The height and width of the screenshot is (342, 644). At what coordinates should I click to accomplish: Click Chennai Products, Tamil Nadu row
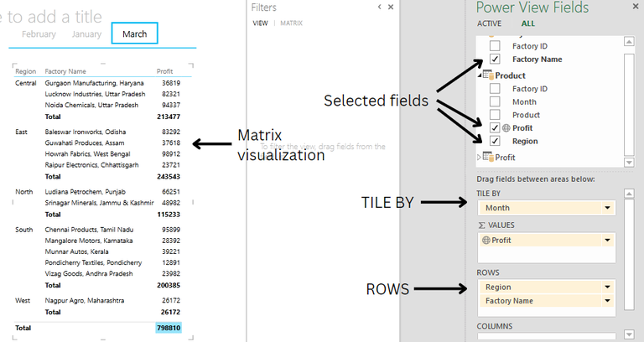click(x=89, y=230)
